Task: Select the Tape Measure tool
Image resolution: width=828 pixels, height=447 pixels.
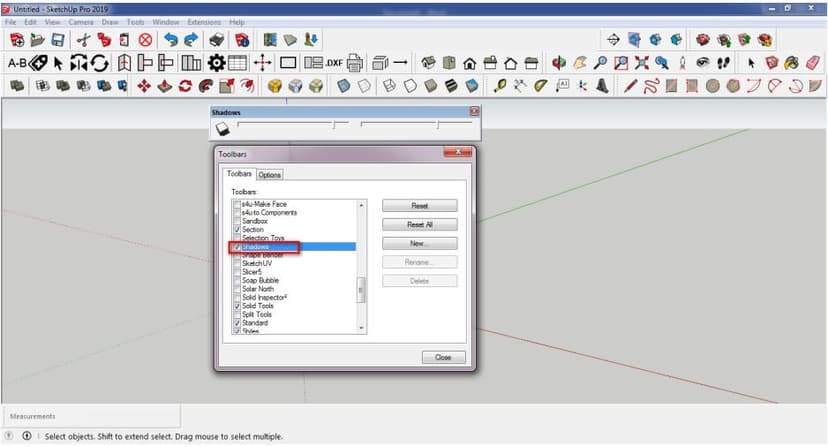Action: 499,86
